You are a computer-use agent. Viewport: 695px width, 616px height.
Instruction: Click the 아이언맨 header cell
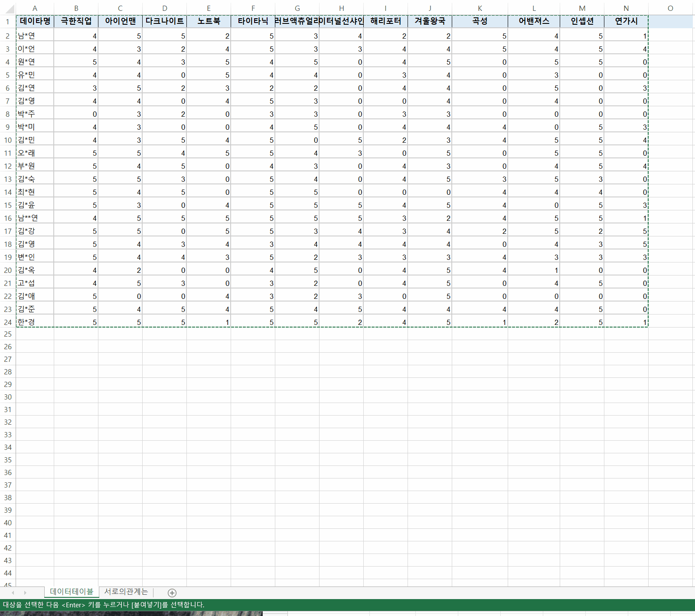[121, 21]
